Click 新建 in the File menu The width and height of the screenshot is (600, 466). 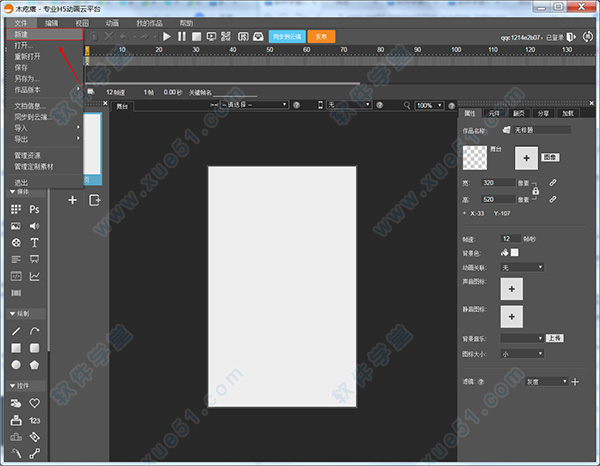[x=22, y=34]
